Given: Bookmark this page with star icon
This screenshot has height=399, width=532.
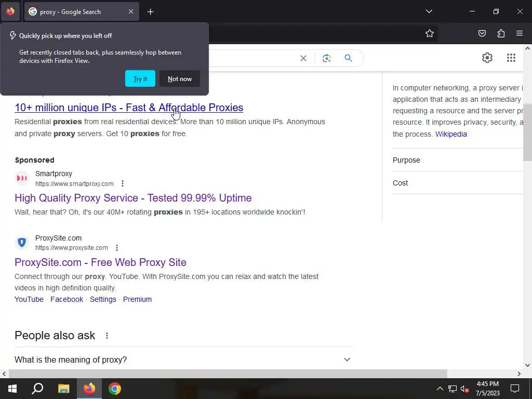Looking at the screenshot, I should [430, 33].
